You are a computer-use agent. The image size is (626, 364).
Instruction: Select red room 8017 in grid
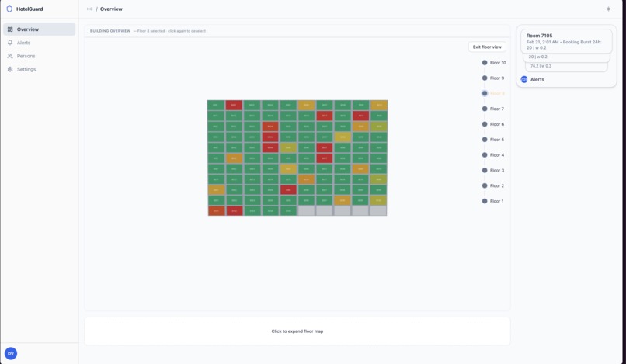(x=325, y=116)
